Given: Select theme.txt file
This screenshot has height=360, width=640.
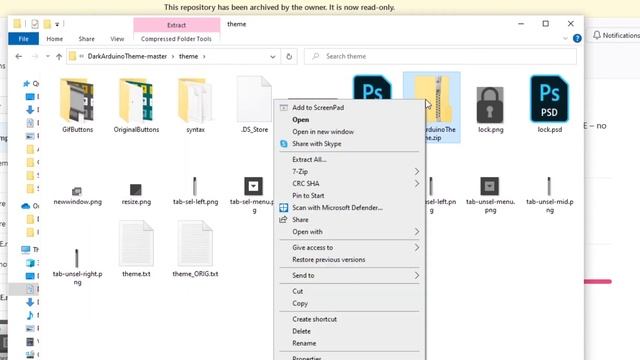Looking at the screenshot, I should [x=136, y=249].
